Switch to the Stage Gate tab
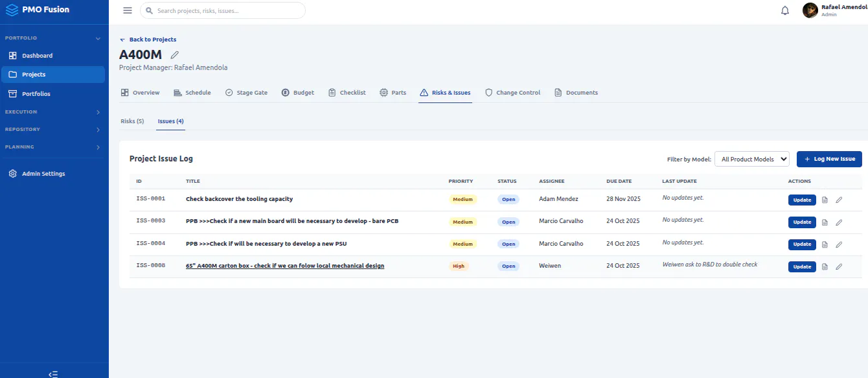The height and width of the screenshot is (378, 868). tap(246, 93)
